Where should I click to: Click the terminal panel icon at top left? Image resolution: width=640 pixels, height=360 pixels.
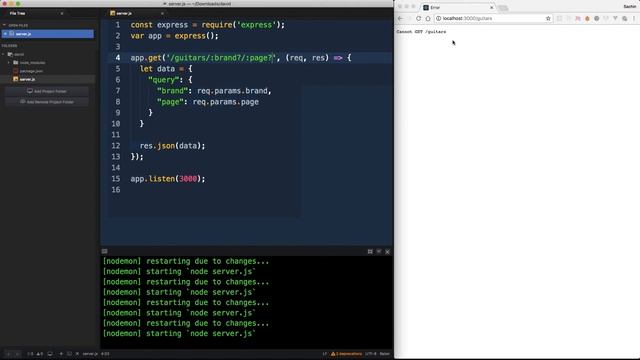pos(104,251)
